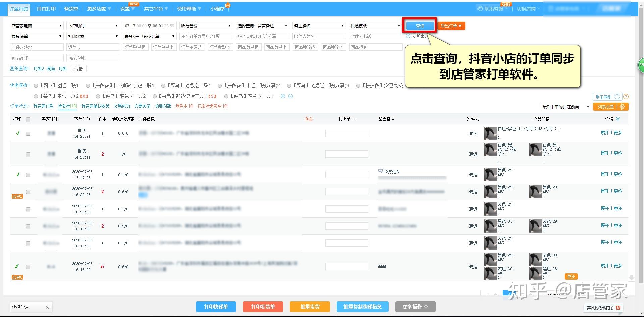Click the remove-template minus circle icon
The image size is (644, 317).
291,96
